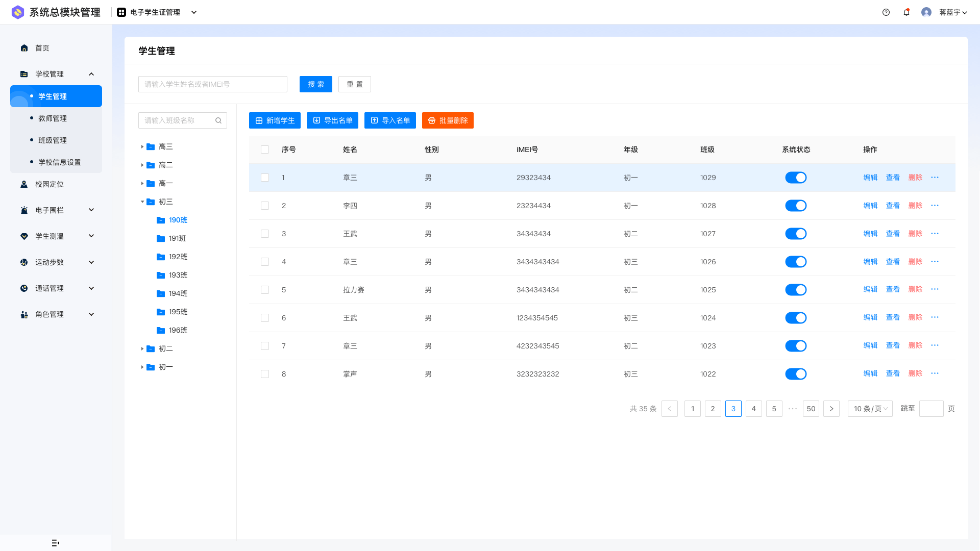Click 删除 link for row 8 掌声
The width and height of the screenshot is (980, 551).
click(x=915, y=373)
